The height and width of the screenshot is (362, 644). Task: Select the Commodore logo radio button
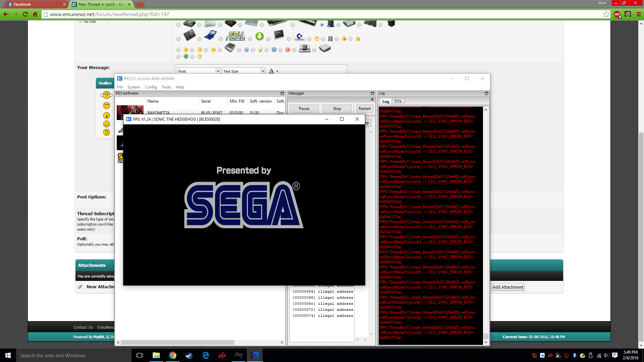[x=289, y=39]
